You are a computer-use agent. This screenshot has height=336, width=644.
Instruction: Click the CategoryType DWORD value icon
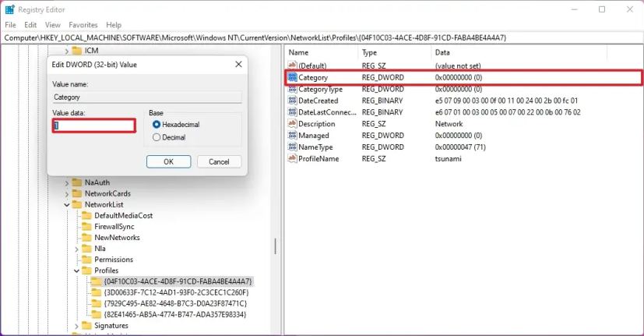coord(293,89)
